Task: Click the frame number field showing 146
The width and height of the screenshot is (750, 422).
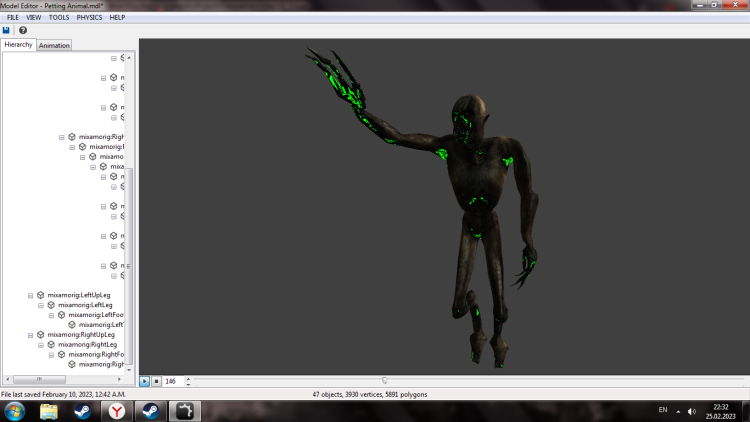Action: tap(172, 381)
